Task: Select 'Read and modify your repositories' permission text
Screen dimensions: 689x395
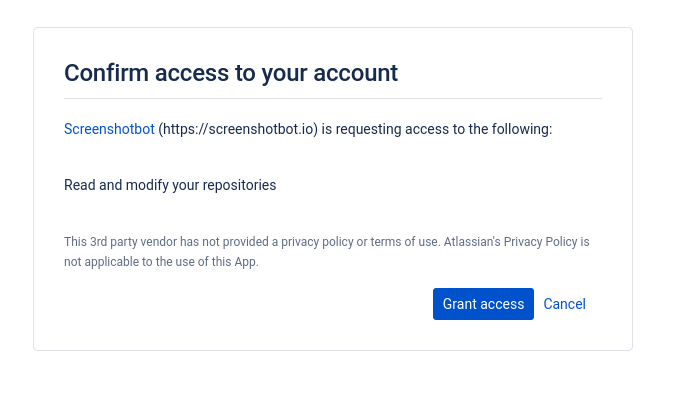Action: click(x=170, y=185)
